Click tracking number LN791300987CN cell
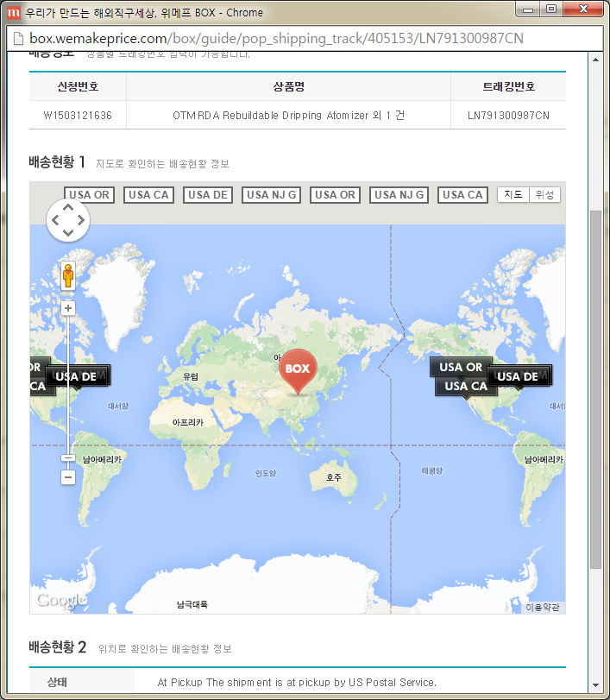 click(x=508, y=116)
